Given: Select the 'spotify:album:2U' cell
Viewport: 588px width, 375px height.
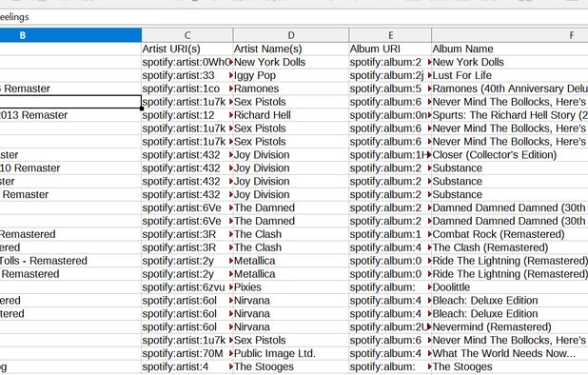Looking at the screenshot, I should coord(390,327).
